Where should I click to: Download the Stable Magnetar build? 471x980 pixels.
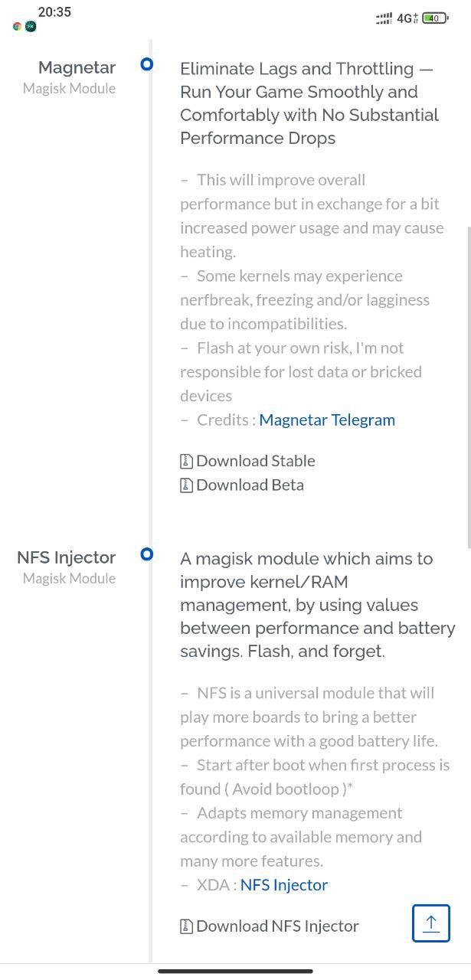[256, 461]
